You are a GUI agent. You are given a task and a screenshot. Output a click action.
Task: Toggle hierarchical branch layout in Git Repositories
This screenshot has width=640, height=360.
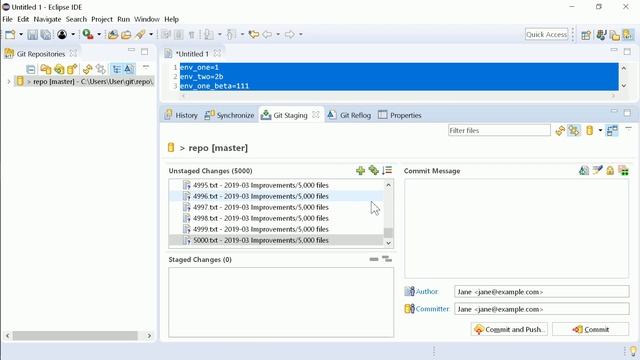[x=117, y=69]
